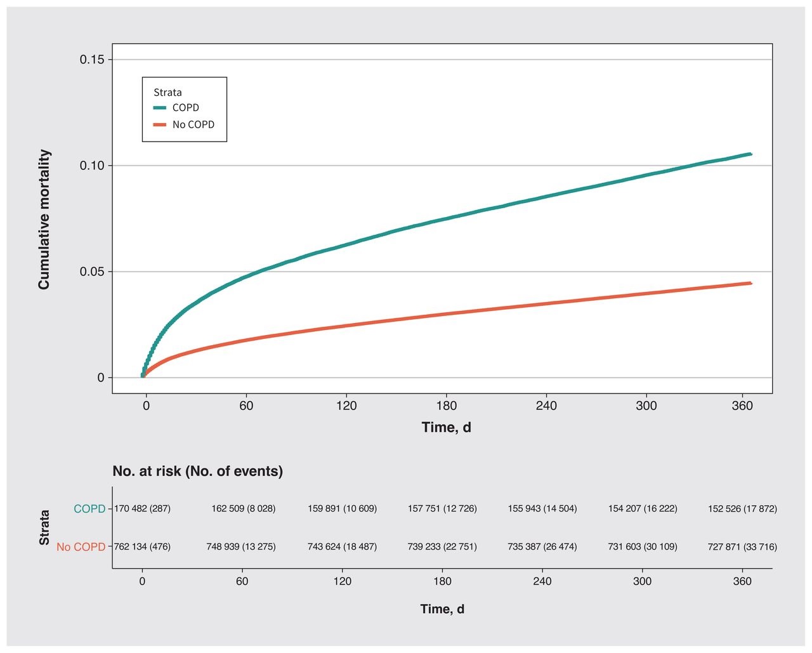Click the cell '735 387 (26 474)'
Image resolution: width=812 pixels, height=653 pixels.
click(x=542, y=547)
